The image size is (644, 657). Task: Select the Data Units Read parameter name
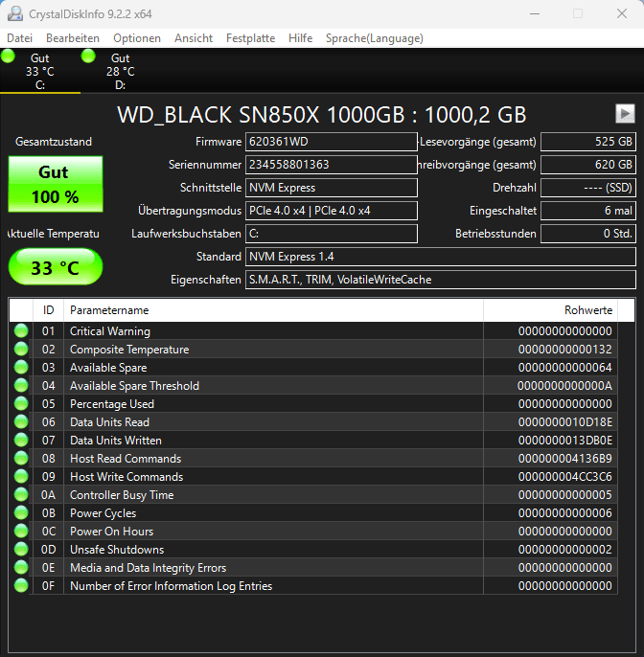(x=109, y=422)
